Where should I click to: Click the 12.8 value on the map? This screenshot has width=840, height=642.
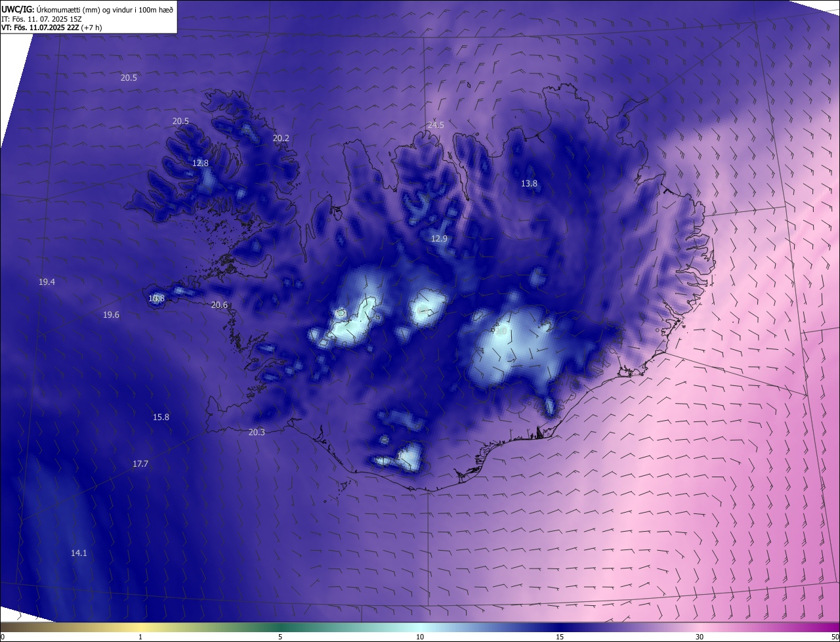[x=200, y=163]
